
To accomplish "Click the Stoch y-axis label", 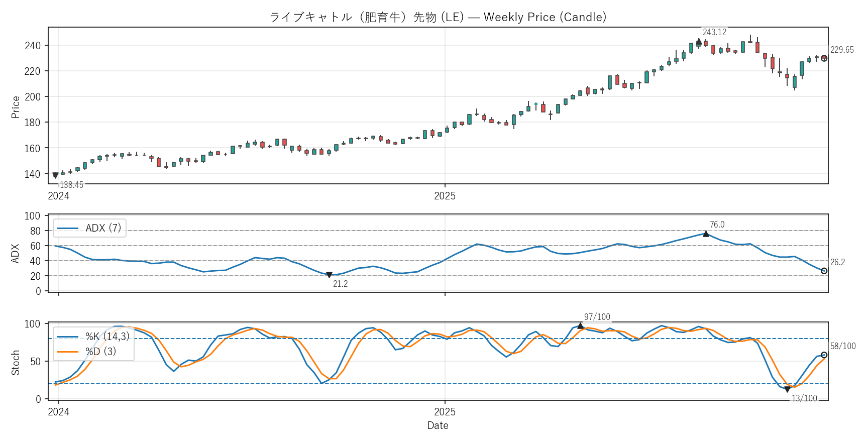I will tap(16, 362).
